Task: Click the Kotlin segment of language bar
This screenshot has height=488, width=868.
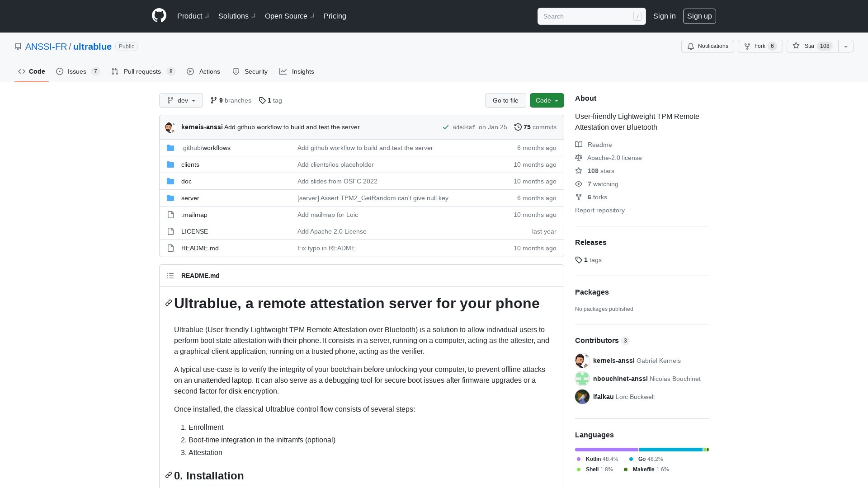Action: 607,450
